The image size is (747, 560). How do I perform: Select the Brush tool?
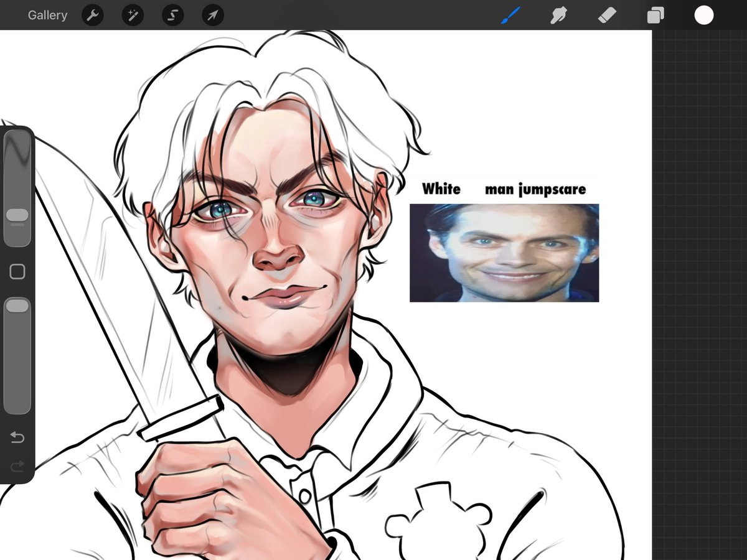pos(510,16)
